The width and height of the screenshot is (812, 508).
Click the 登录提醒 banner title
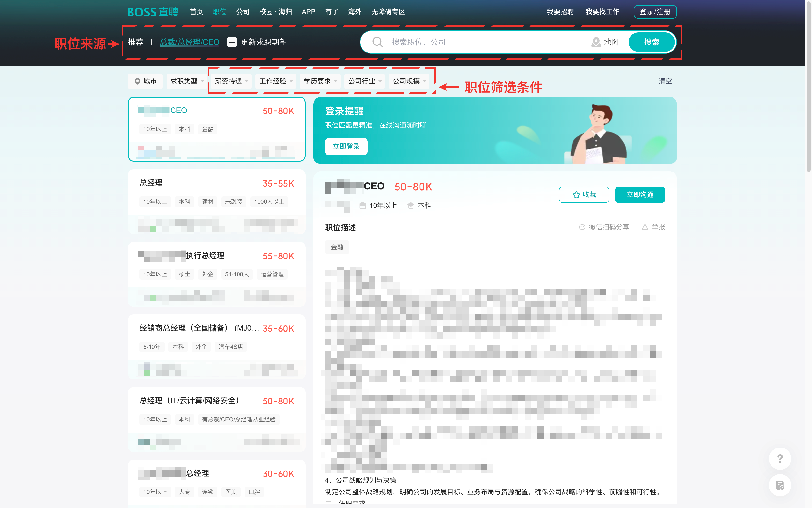pyautogui.click(x=344, y=111)
